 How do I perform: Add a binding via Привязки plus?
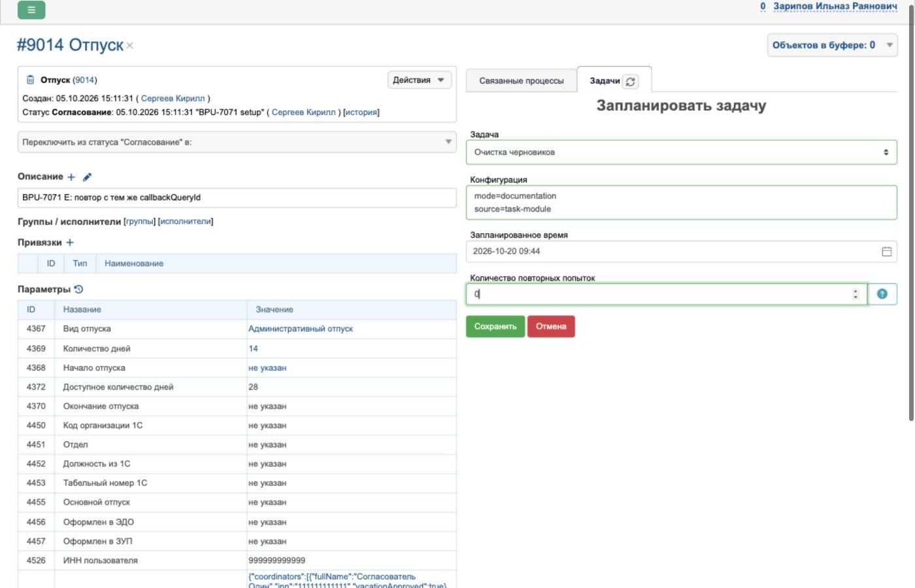tap(70, 242)
